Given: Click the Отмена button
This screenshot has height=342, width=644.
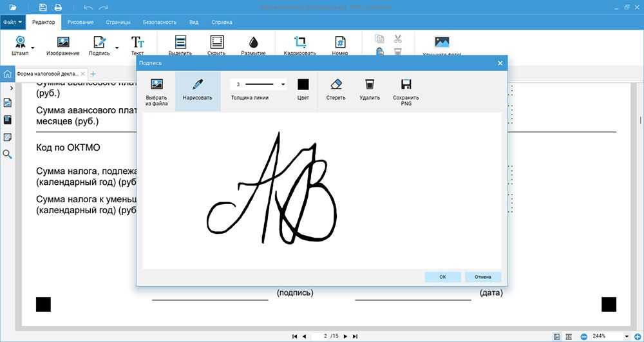Looking at the screenshot, I should pos(483,277).
